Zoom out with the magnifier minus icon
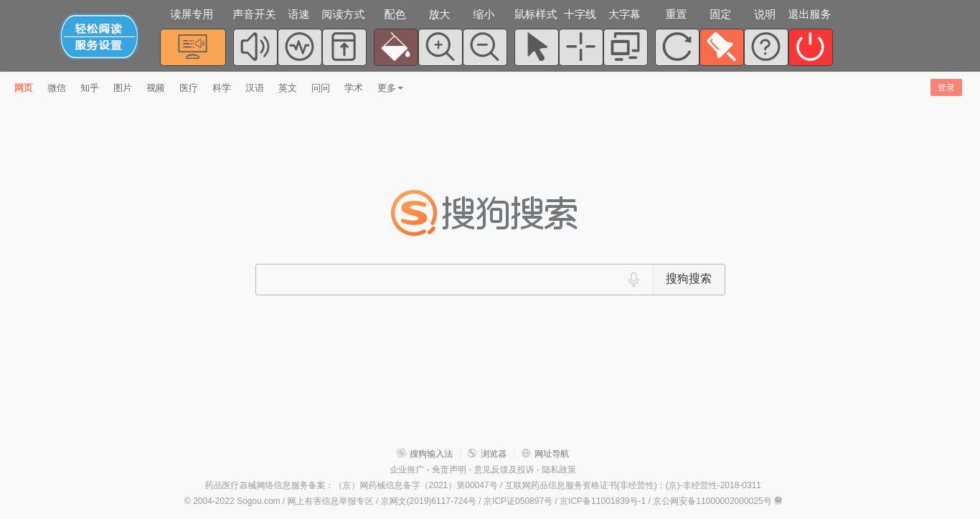Viewport: 980px width, 519px height. coord(485,47)
